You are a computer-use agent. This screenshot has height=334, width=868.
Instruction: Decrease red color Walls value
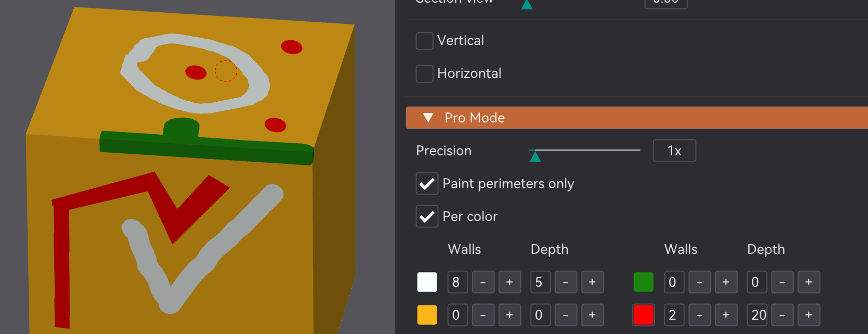(700, 315)
